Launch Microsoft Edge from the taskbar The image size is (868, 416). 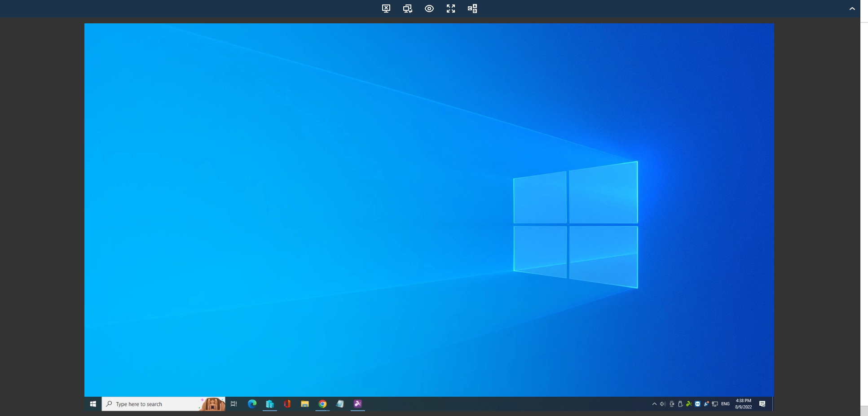(252, 404)
